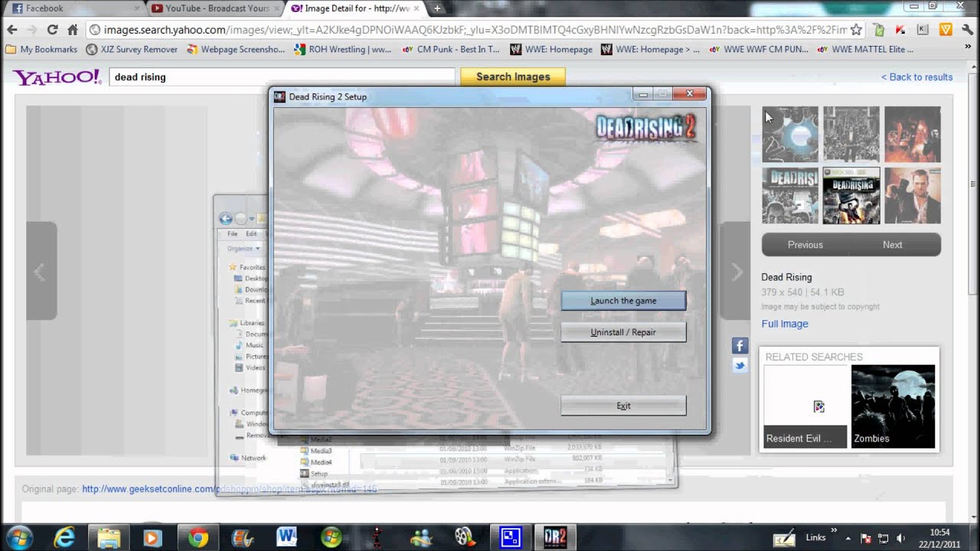Click the green price tag extension icon
Viewport: 980px width, 551px height.
[x=879, y=30]
